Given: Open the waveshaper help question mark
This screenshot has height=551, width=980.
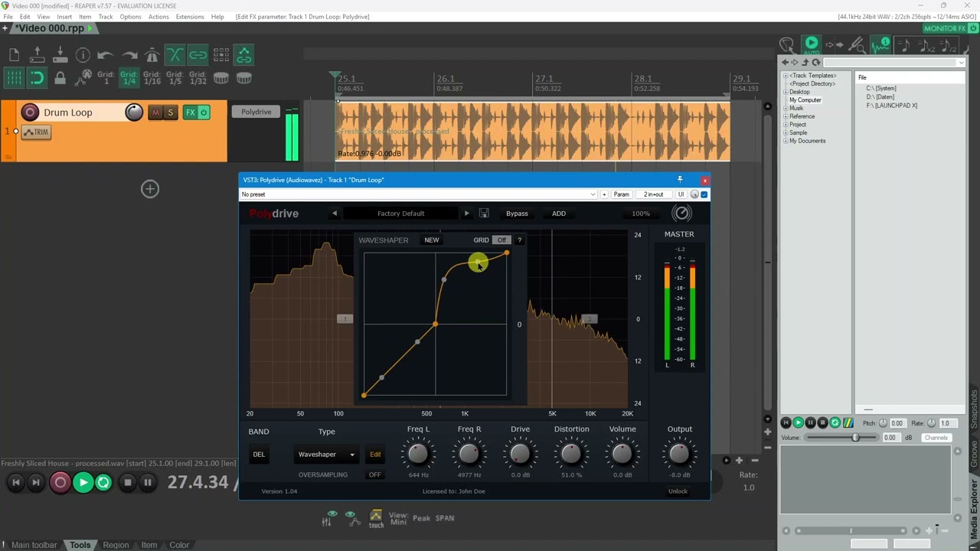Looking at the screenshot, I should [519, 240].
